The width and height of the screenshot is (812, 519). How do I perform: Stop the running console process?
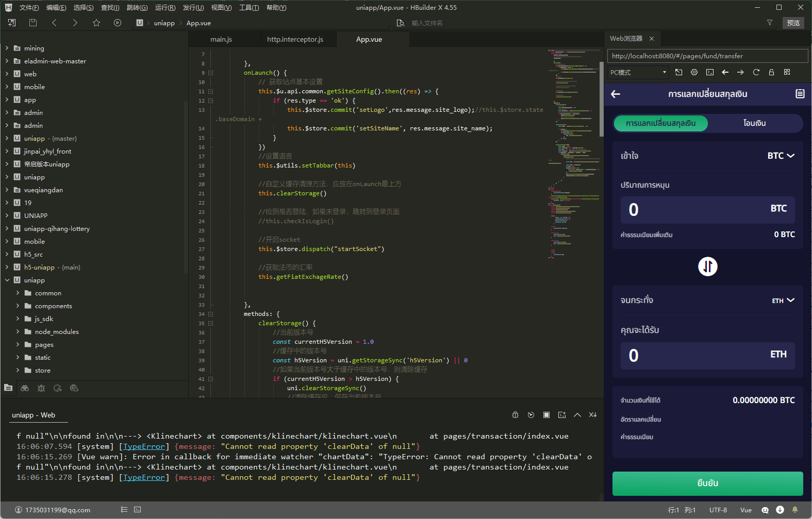[x=546, y=415]
